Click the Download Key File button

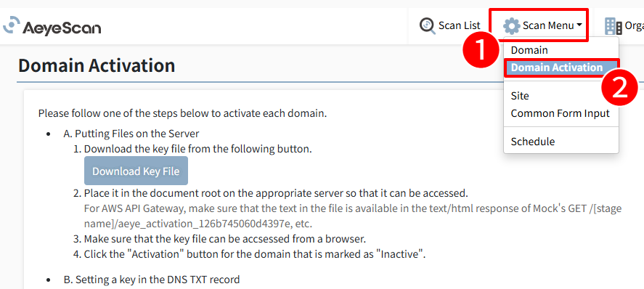(x=136, y=171)
